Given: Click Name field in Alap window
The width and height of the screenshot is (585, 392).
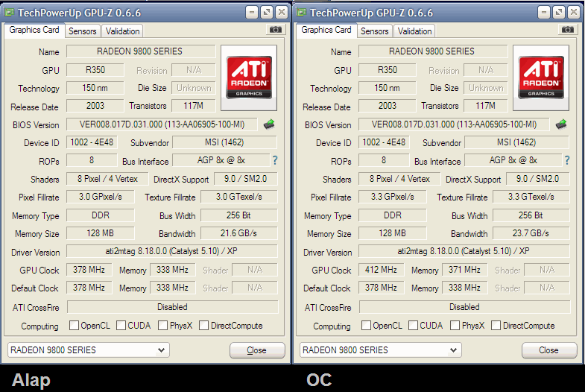Looking at the screenshot, I should coord(141,51).
